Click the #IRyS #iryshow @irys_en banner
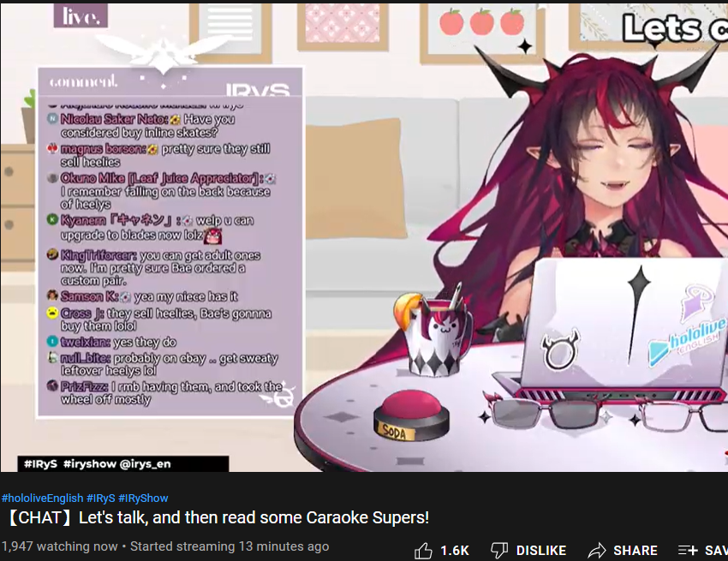Screen dimensions: 728x561 [123, 464]
